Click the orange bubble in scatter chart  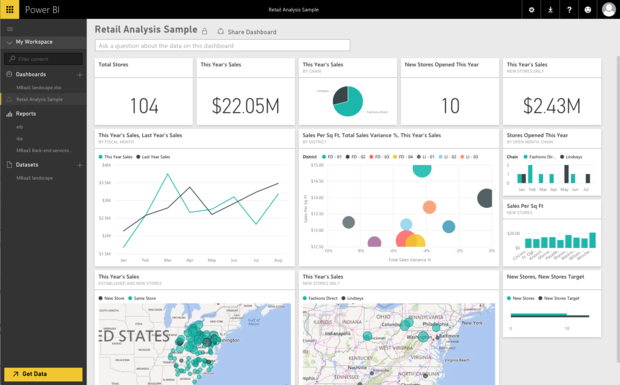click(429, 207)
